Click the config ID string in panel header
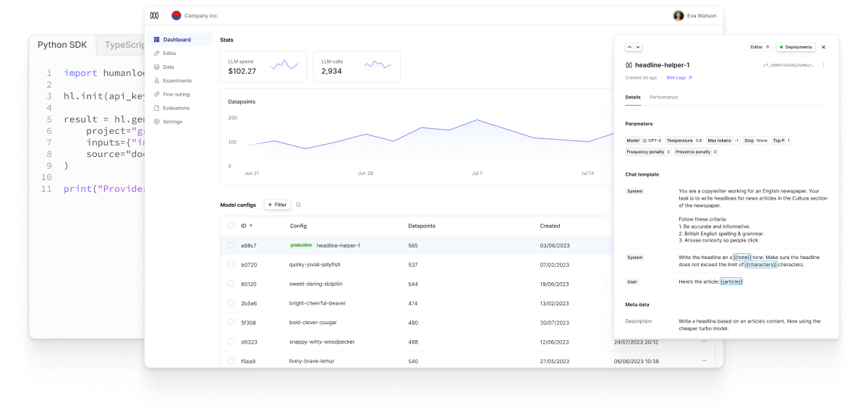Screen dimensions: 868x411 coord(788,65)
